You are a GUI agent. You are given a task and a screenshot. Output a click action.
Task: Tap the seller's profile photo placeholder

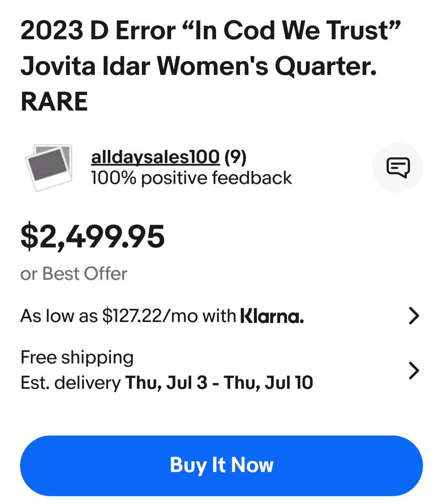pyautogui.click(x=49, y=167)
